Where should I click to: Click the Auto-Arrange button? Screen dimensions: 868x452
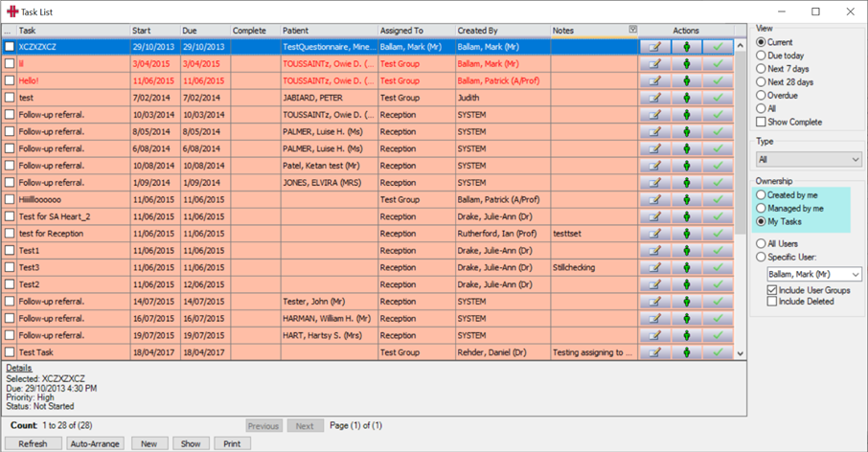[x=95, y=443]
